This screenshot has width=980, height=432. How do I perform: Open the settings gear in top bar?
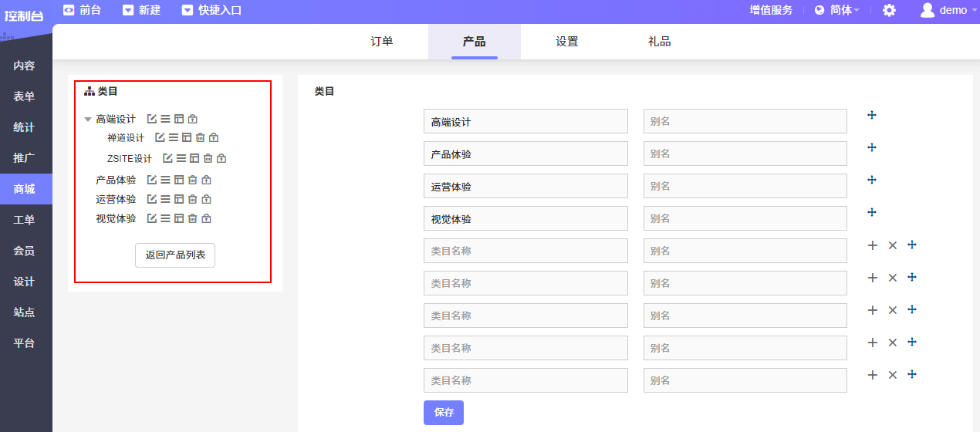889,11
